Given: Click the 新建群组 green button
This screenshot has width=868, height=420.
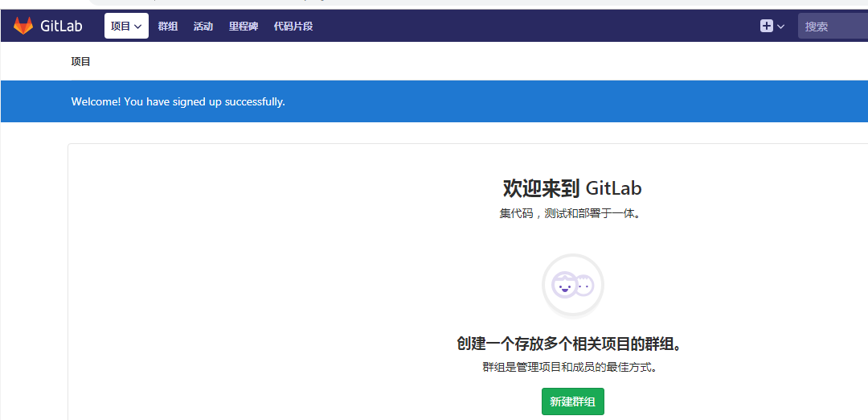Looking at the screenshot, I should tap(572, 401).
